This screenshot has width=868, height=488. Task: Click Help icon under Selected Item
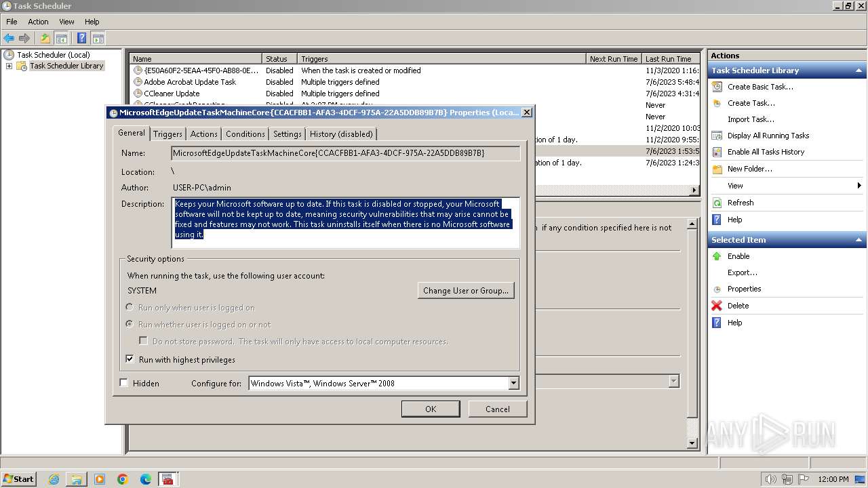(717, 323)
